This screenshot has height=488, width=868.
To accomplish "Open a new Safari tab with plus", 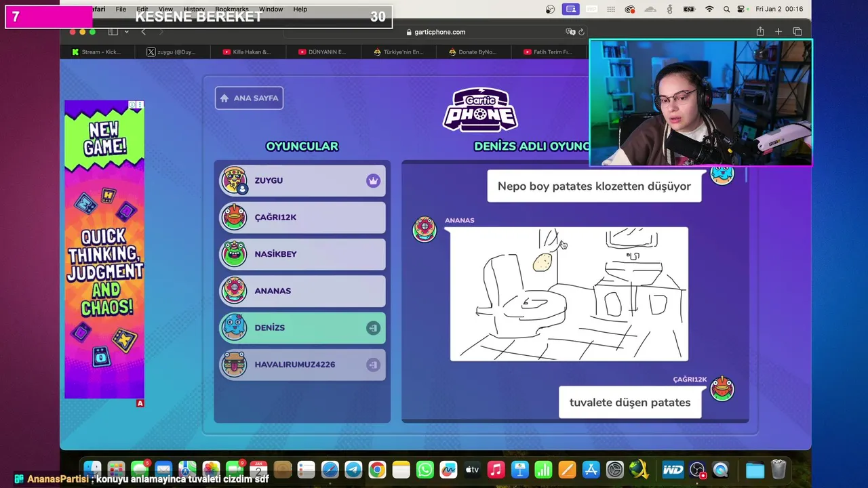I will point(778,32).
